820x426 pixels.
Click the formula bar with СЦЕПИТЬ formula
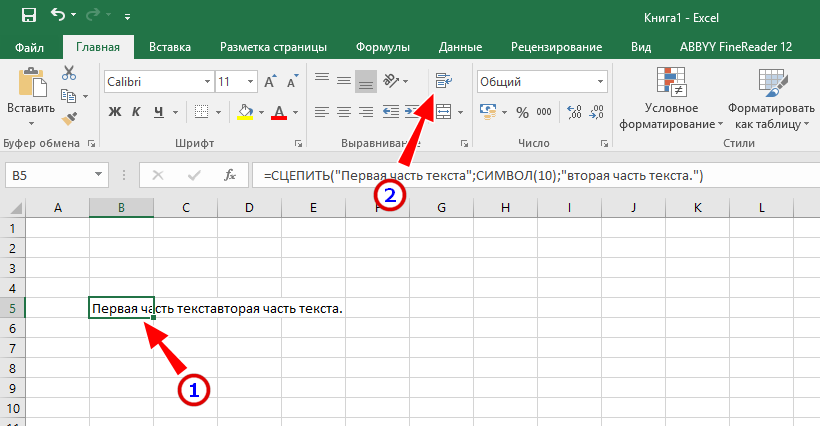[536, 176]
